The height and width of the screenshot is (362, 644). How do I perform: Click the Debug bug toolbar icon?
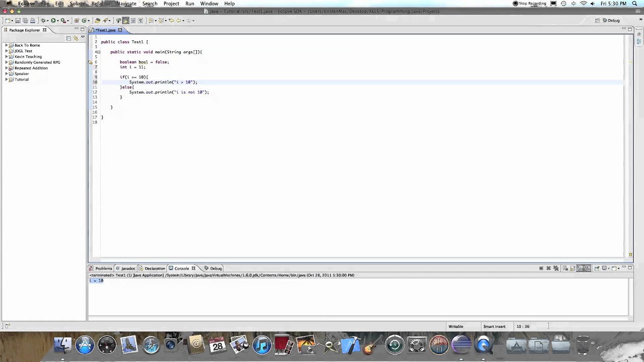coord(43,21)
